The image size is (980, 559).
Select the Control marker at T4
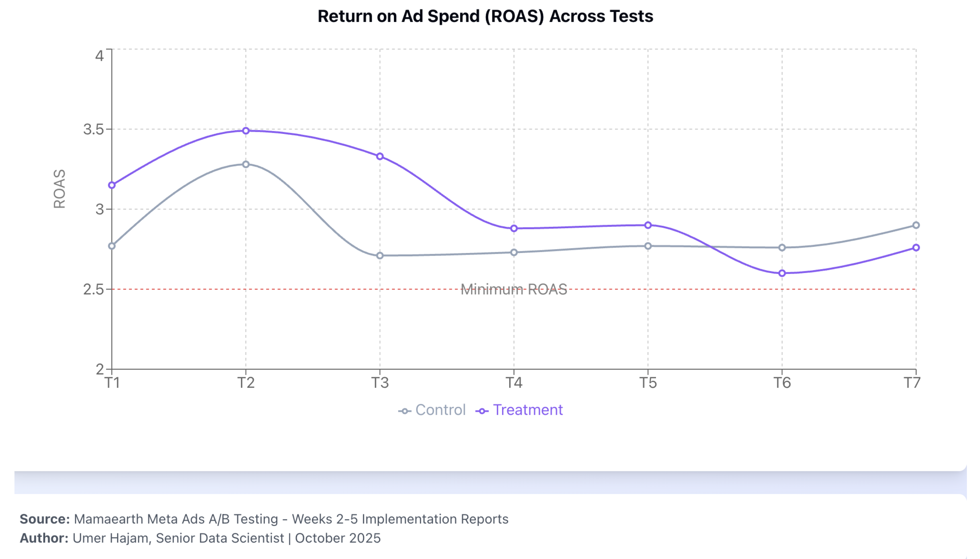pos(514,252)
